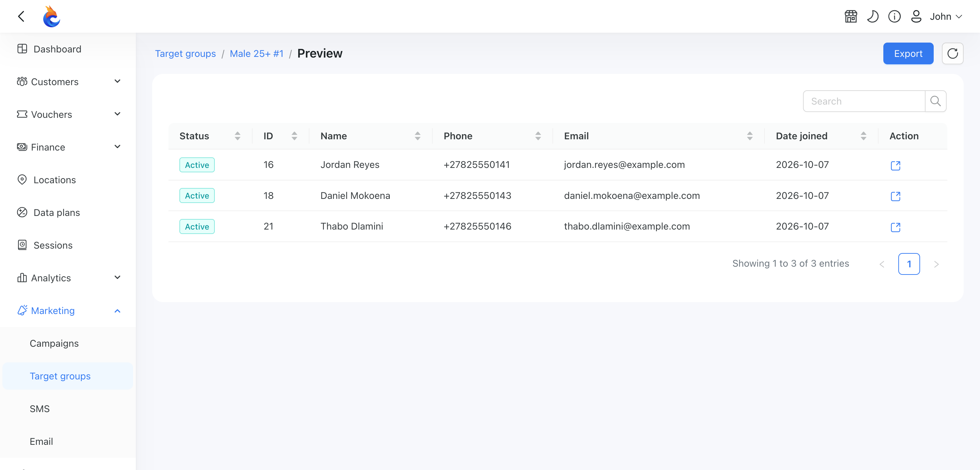980x470 pixels.
Task: Click the Marketing megaphone icon
Action: coord(22,310)
